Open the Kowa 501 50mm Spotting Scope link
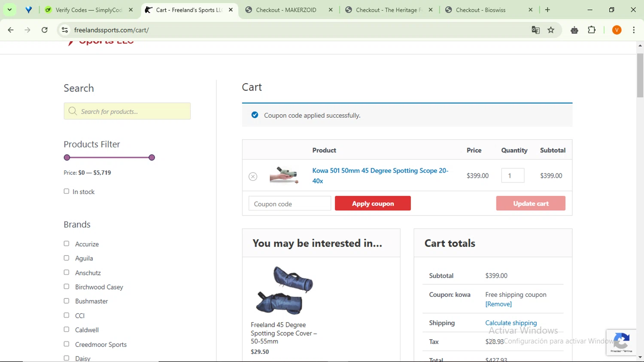Viewport: 644px width, 362px height. pyautogui.click(x=380, y=176)
